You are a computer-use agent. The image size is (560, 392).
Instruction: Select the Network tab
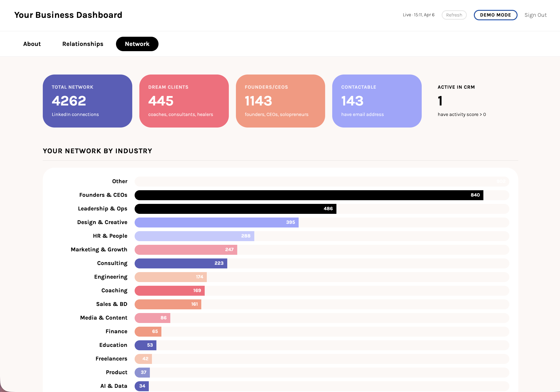tap(137, 44)
